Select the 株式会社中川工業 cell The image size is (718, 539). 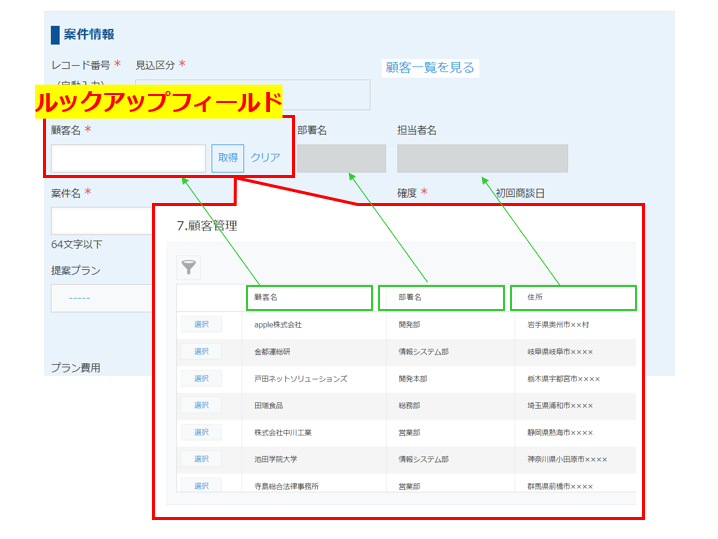(283, 433)
